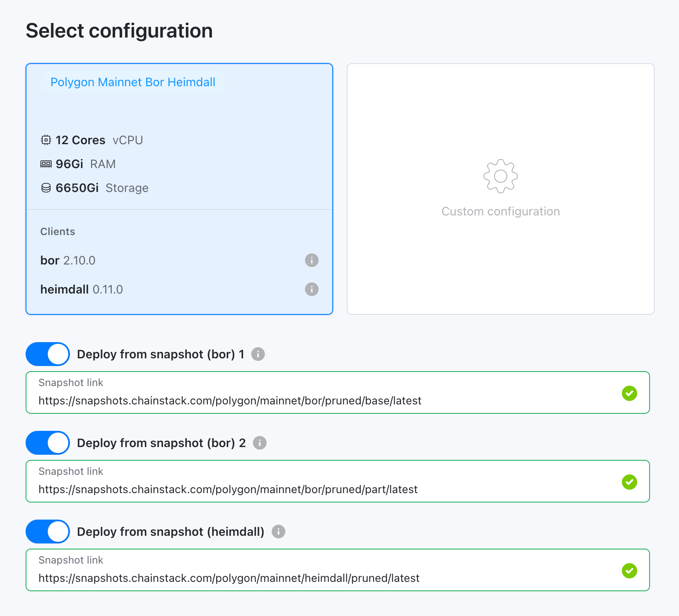Turn off Deploy from snapshot (bor) 2 toggle
Screen dimensions: 679x616
click(48, 443)
